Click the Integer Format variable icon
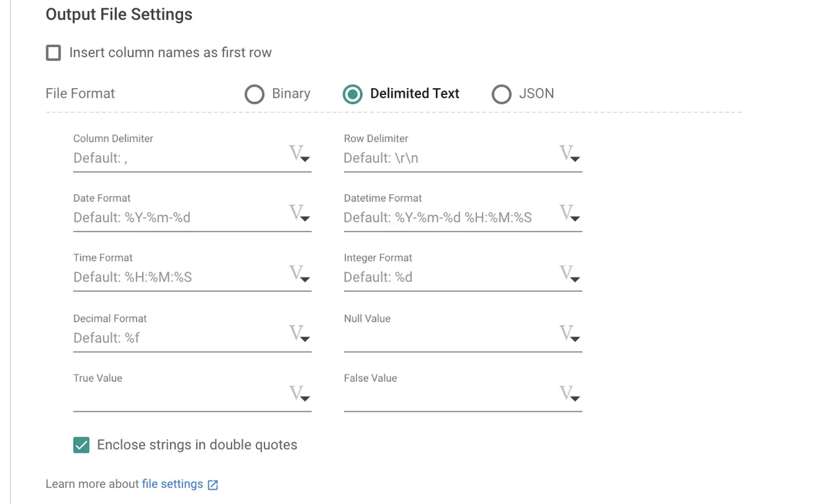Screen dimensions: 832x504 point(569,273)
